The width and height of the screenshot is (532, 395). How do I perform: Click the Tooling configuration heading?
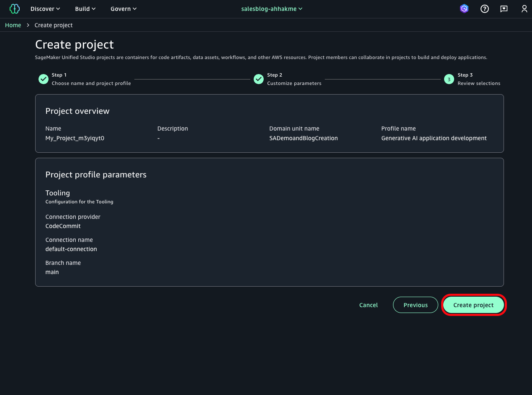(x=57, y=193)
